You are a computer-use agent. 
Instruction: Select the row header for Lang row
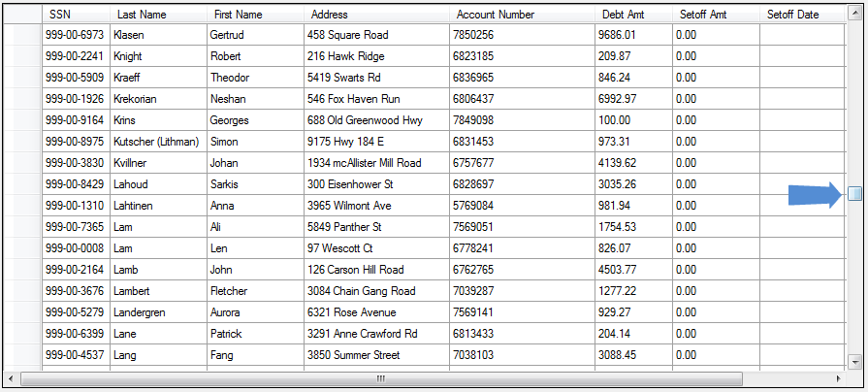pyautogui.click(x=22, y=355)
